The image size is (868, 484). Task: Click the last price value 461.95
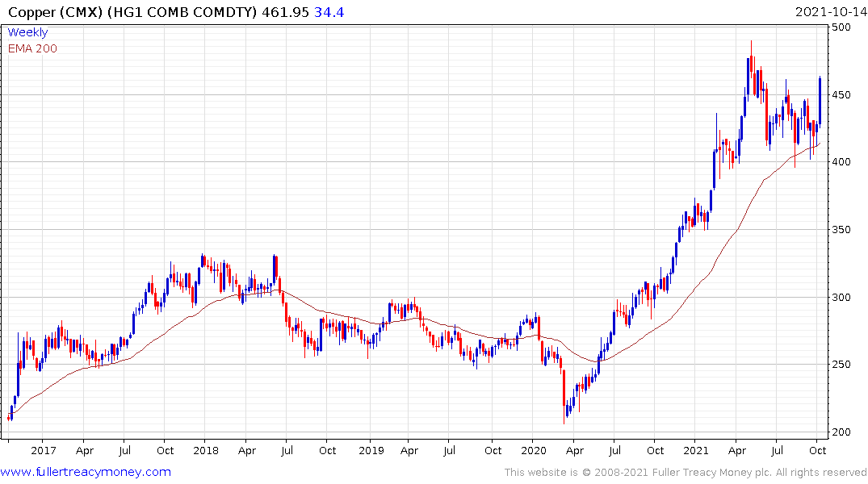[x=285, y=12]
